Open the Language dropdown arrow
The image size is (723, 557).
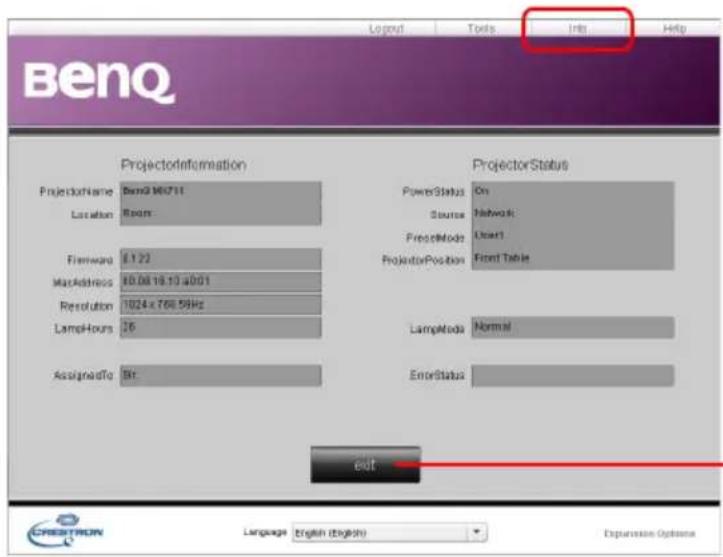pyautogui.click(x=478, y=533)
